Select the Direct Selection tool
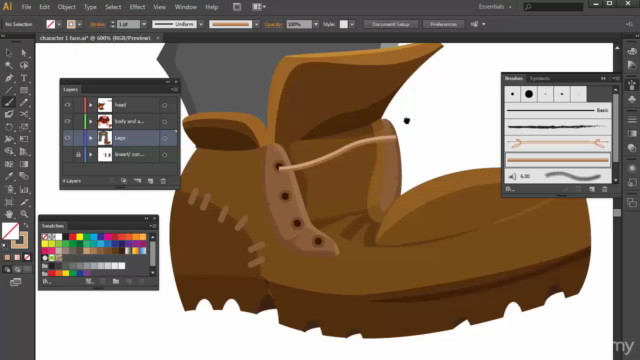 click(x=24, y=53)
